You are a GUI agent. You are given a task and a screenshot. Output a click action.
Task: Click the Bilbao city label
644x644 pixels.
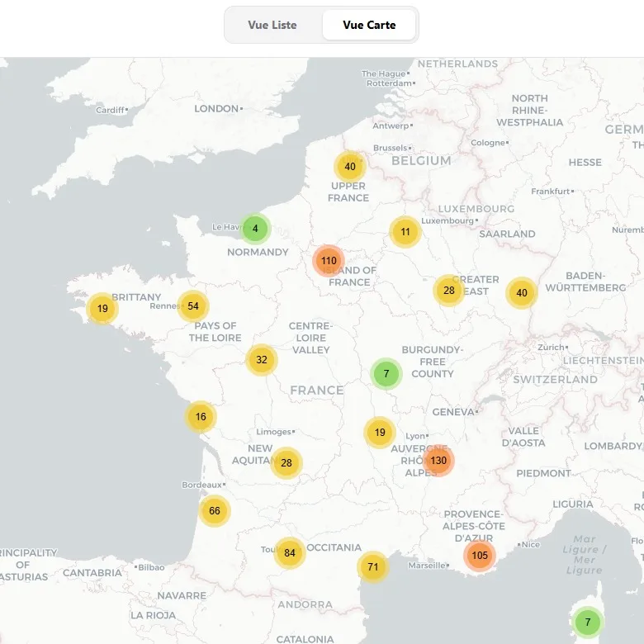coord(151,567)
